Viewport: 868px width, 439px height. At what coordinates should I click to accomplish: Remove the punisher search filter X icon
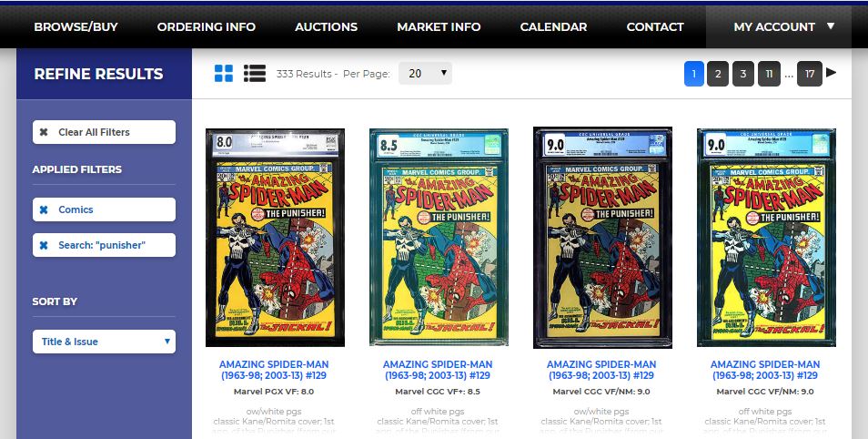coord(44,245)
